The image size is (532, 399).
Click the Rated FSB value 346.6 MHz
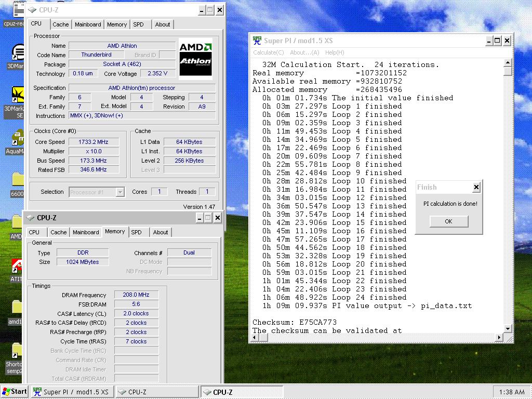(94, 169)
